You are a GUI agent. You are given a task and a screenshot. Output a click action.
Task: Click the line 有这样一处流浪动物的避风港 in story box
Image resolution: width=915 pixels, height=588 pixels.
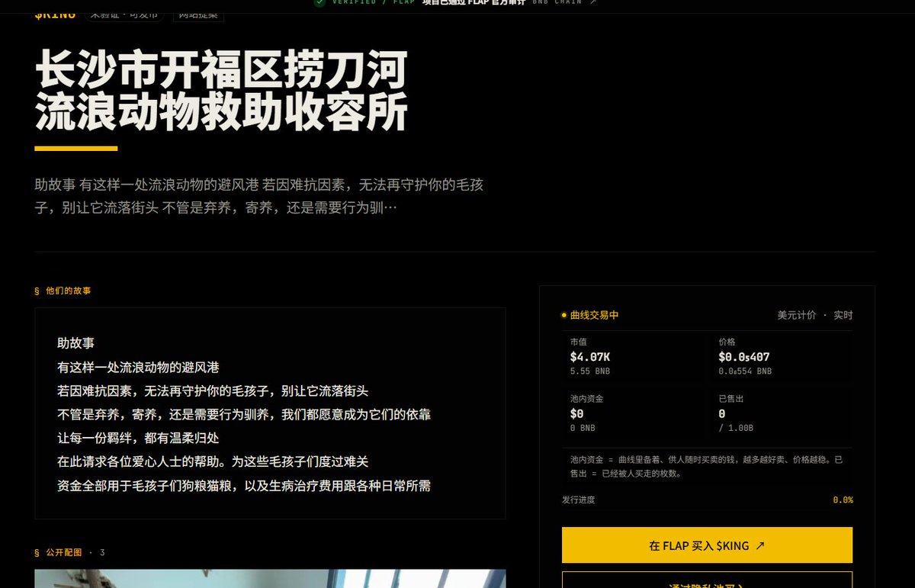138,367
